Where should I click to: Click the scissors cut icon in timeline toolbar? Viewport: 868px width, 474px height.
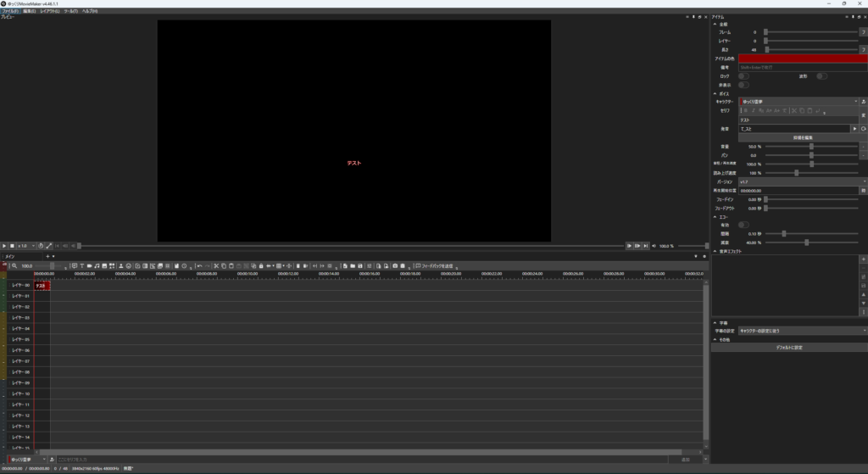point(216,265)
